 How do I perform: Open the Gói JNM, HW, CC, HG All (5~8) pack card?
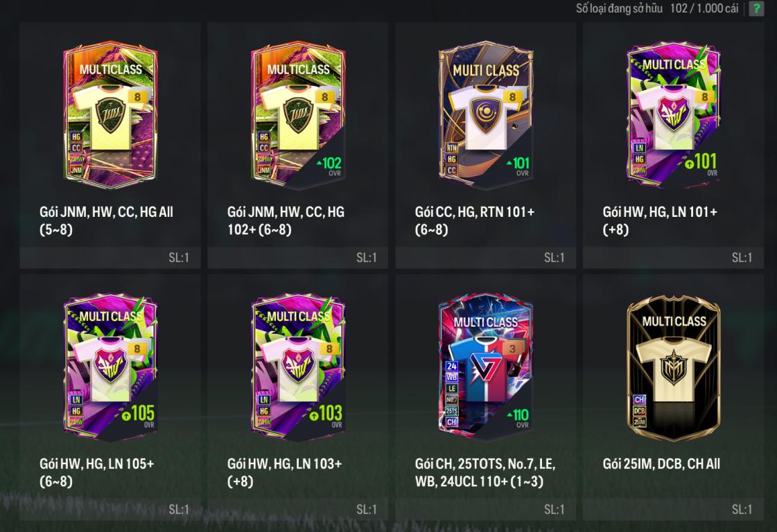coord(110,145)
